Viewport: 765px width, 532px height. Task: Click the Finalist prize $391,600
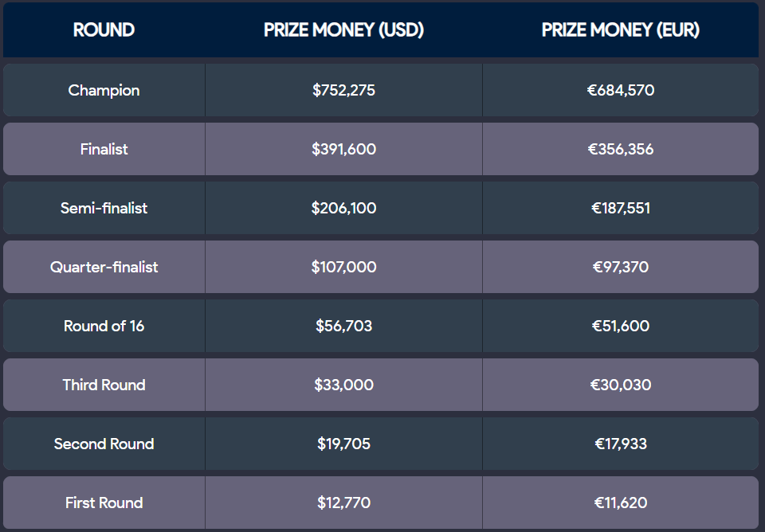(343, 149)
